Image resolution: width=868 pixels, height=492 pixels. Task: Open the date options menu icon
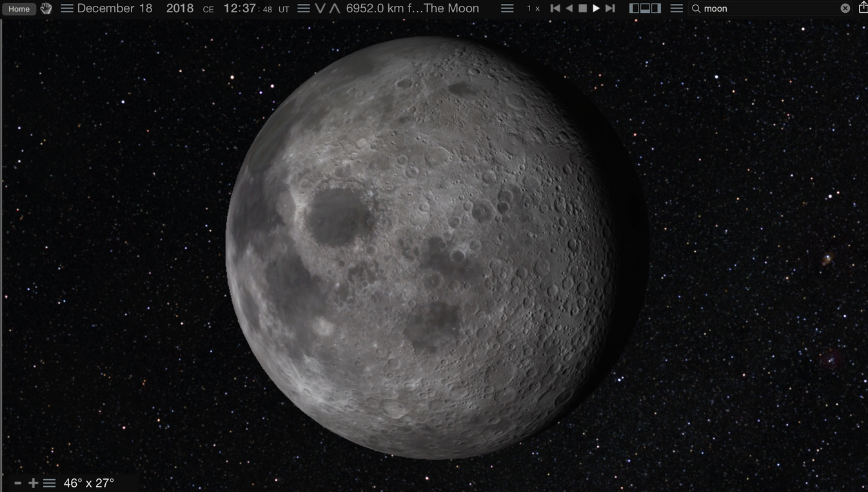click(66, 8)
